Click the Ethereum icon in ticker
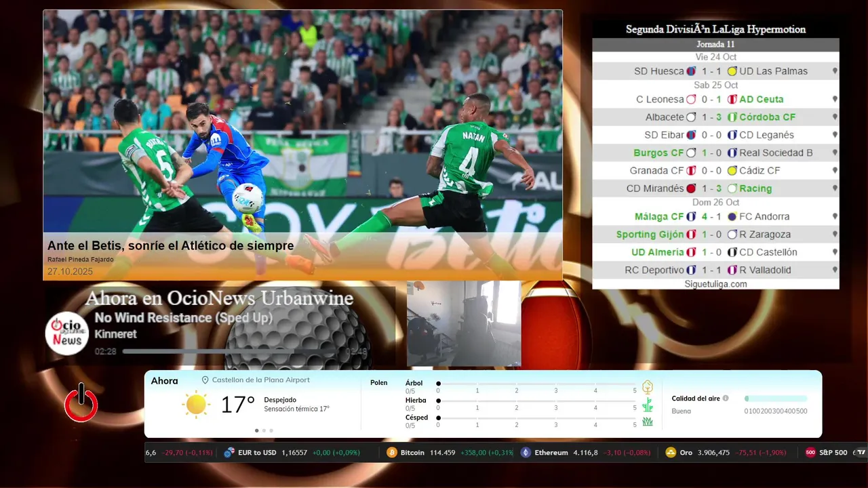The width and height of the screenshot is (868, 488). 526,453
